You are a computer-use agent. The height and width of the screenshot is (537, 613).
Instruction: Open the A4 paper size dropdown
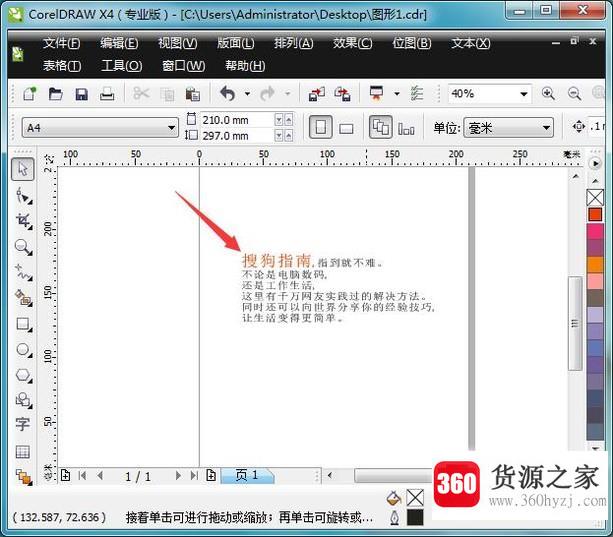pyautogui.click(x=171, y=128)
